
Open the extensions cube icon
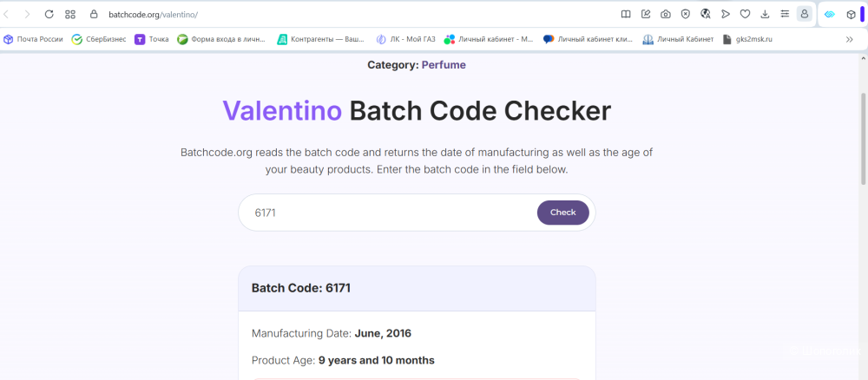click(852, 14)
